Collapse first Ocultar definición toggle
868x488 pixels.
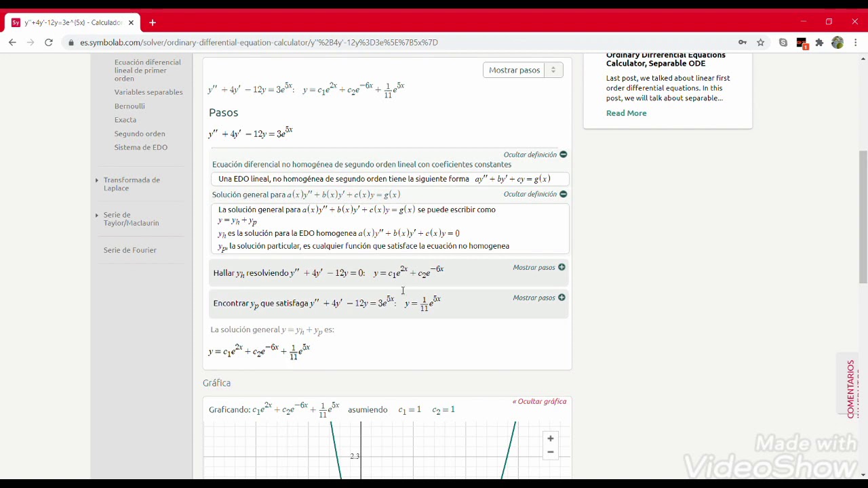[x=535, y=155]
